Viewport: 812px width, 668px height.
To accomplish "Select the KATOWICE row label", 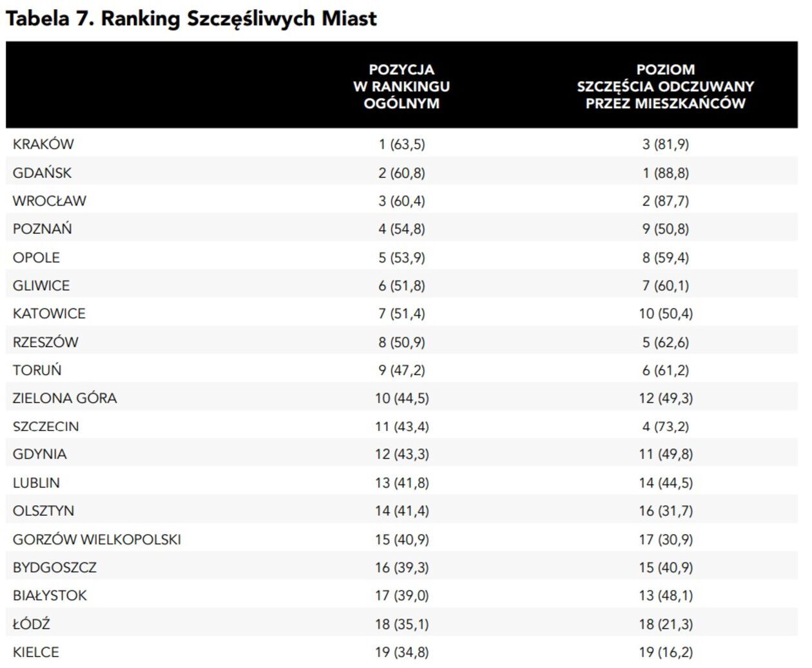I will coord(49,314).
